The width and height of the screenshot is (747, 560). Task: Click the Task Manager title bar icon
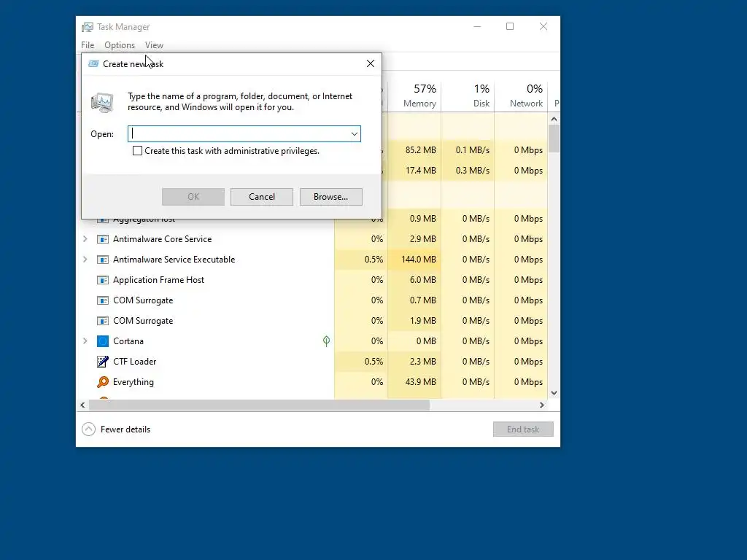tap(88, 27)
